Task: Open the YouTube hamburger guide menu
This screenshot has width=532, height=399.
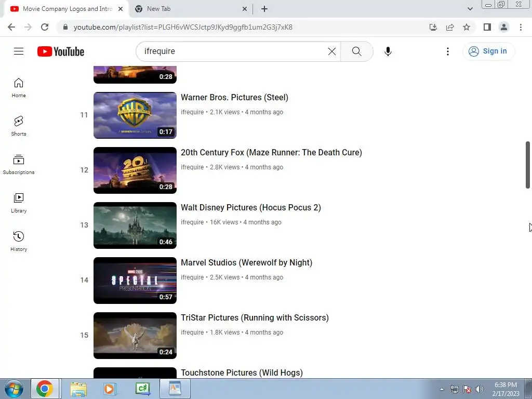Action: pyautogui.click(x=19, y=51)
